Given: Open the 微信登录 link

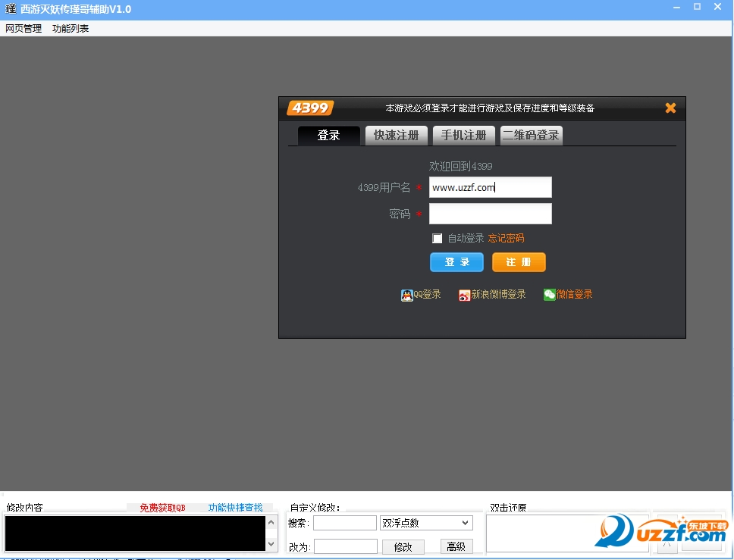Looking at the screenshot, I should (574, 294).
